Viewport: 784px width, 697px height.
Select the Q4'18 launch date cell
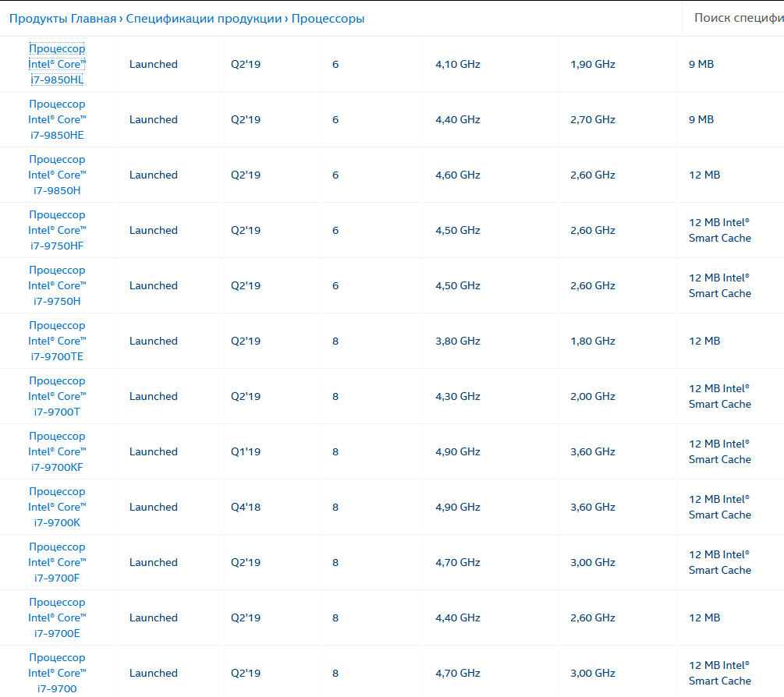coord(246,507)
